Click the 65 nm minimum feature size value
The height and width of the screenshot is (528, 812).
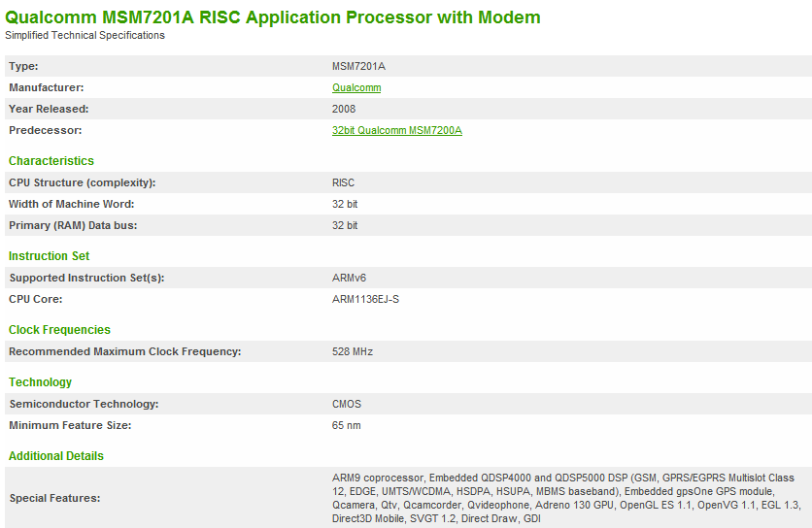click(x=346, y=425)
